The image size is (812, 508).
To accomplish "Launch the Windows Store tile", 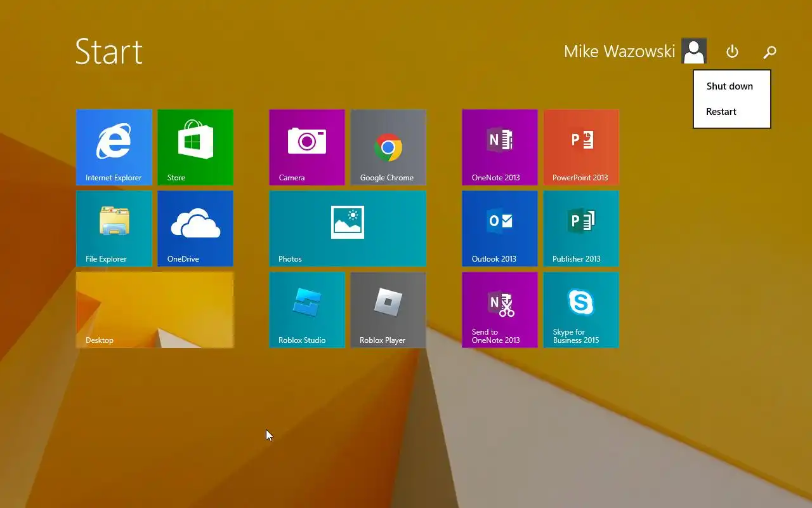I will [x=195, y=147].
